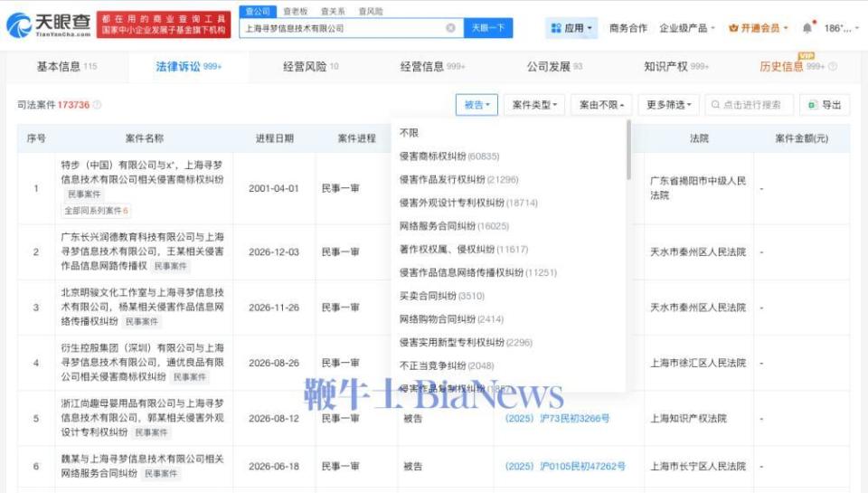The image size is (868, 493).
Task: Click the court 上海市长宁区人民法院
Action: 697,466
